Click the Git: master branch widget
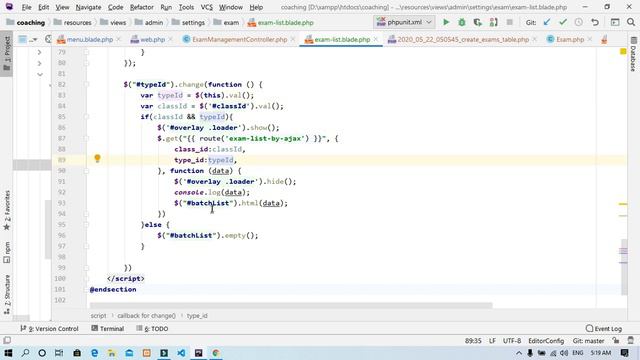The width and height of the screenshot is (640, 360). click(x=589, y=341)
